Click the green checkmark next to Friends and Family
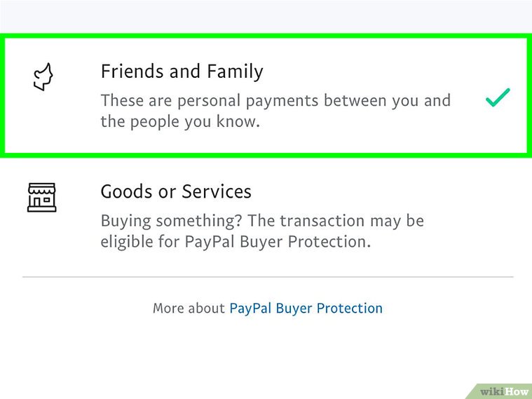 click(498, 98)
